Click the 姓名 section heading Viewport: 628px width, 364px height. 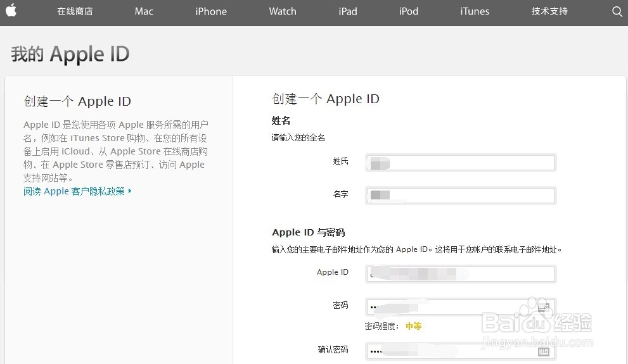pyautogui.click(x=281, y=120)
